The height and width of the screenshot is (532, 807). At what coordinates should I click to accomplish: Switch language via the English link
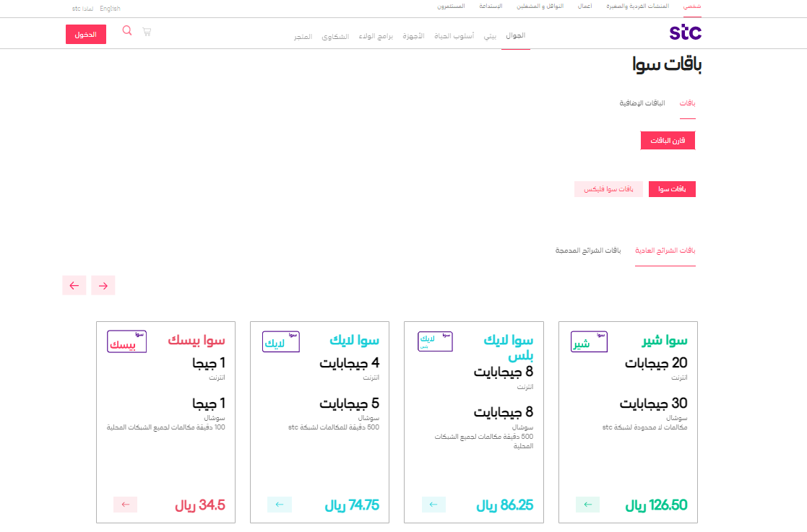pyautogui.click(x=110, y=8)
